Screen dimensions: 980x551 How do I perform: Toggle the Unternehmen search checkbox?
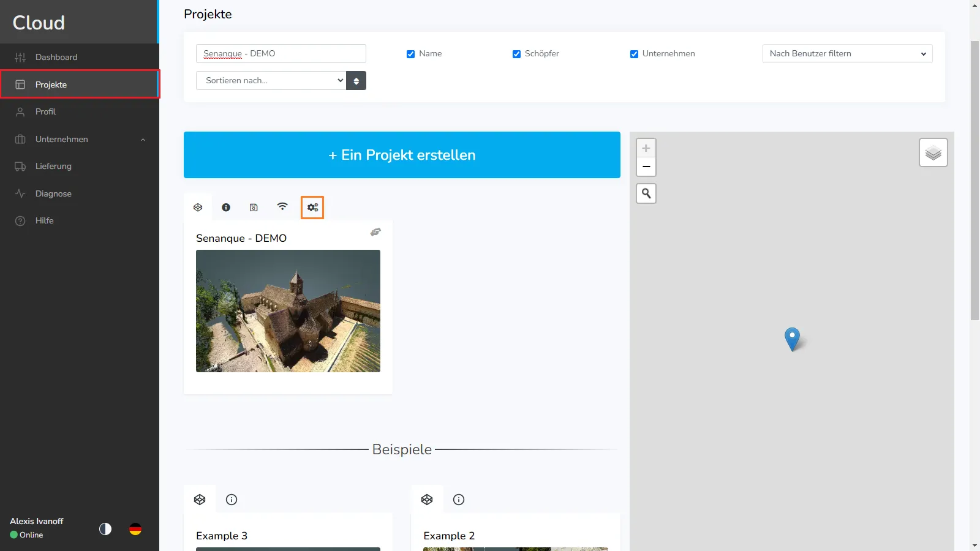point(634,54)
